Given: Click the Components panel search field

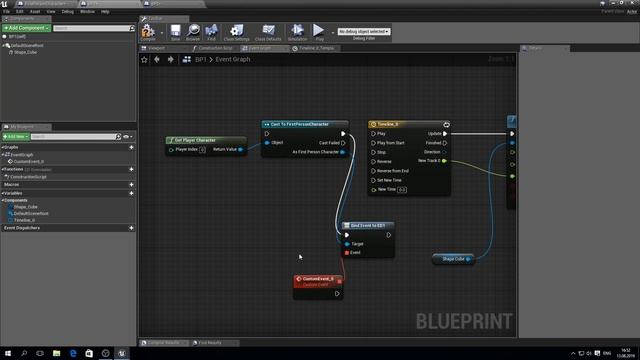Looking at the screenshot, I should (x=94, y=28).
